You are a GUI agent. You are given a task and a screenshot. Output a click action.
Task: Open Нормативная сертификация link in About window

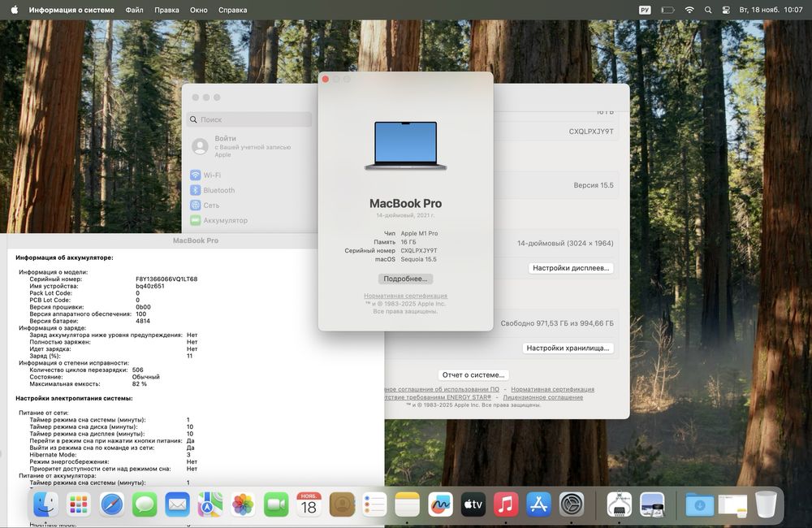click(x=405, y=296)
